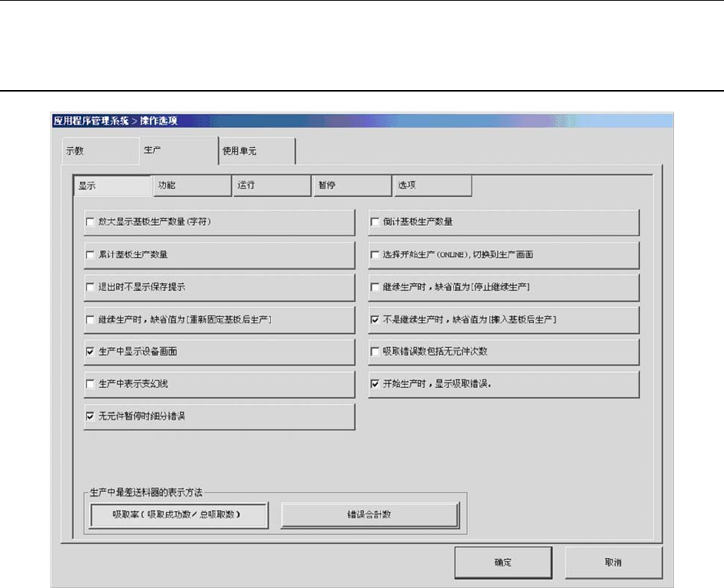
Task: Select the 显示 sub-tab
Action: [112, 185]
